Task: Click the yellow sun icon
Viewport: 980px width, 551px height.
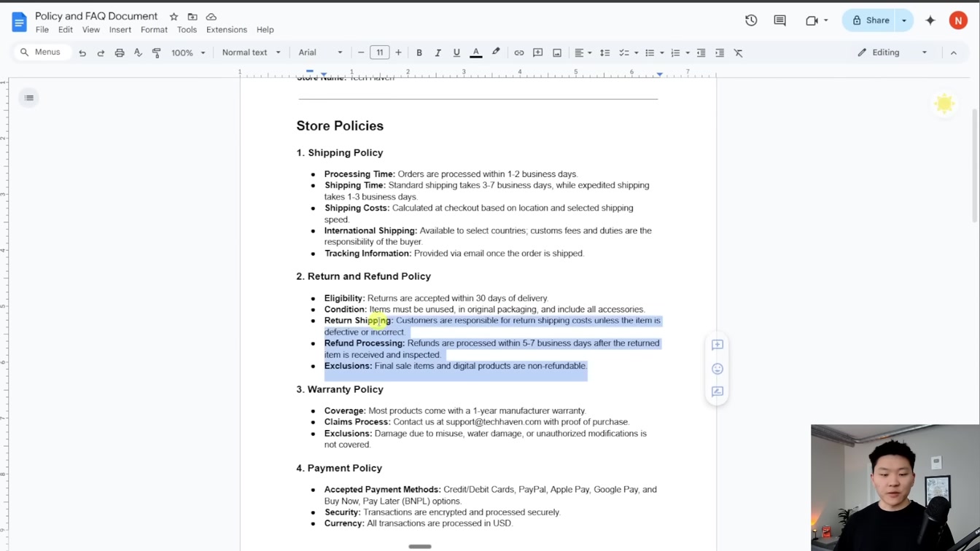Action: tap(944, 103)
